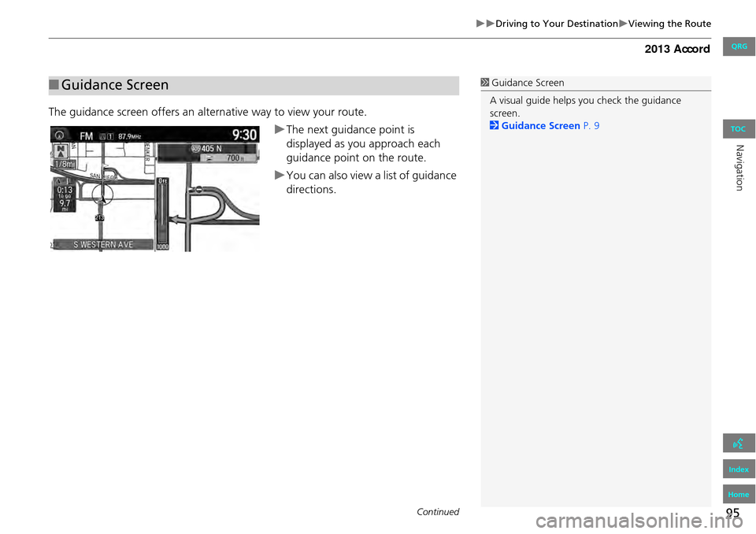The width and height of the screenshot is (756, 534).
Task: Open the TOC side tab
Action: 739,129
